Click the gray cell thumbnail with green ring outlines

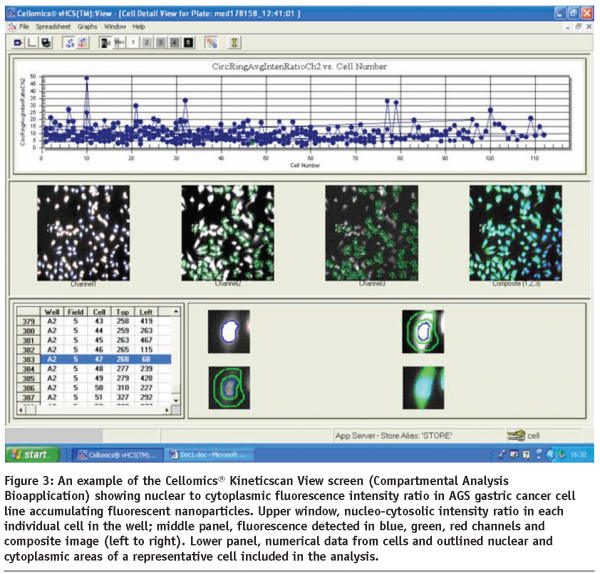click(229, 388)
